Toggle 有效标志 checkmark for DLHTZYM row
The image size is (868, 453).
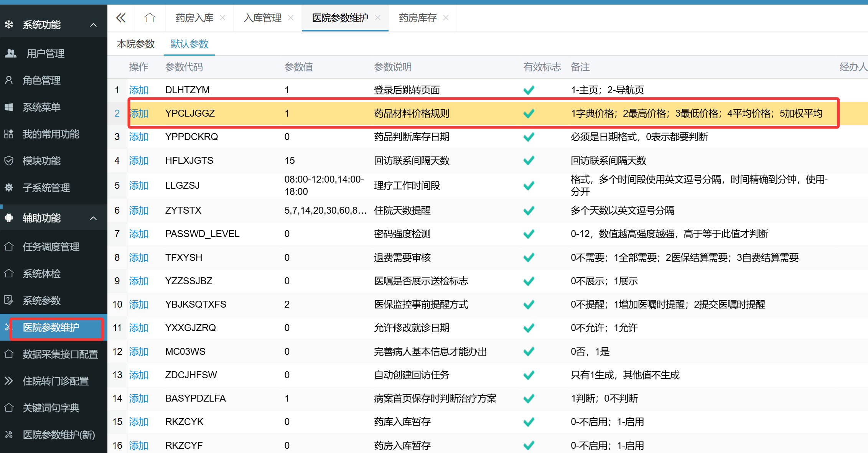(529, 90)
